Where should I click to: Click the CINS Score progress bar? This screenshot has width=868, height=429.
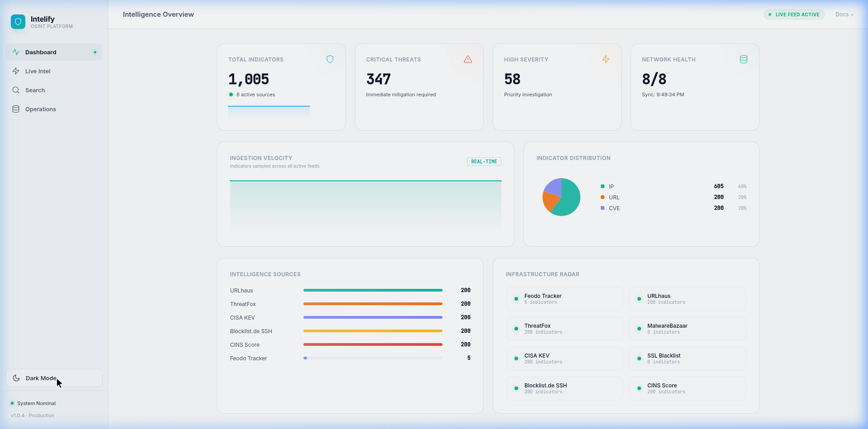pyautogui.click(x=372, y=344)
